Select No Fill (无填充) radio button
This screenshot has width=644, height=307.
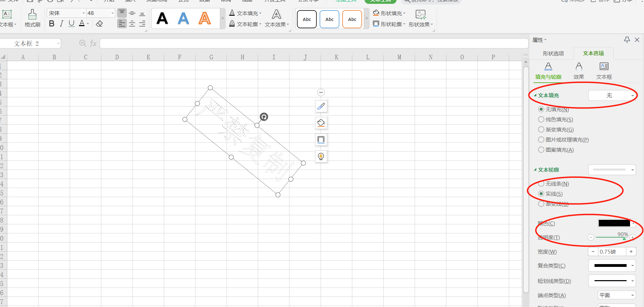click(x=541, y=109)
